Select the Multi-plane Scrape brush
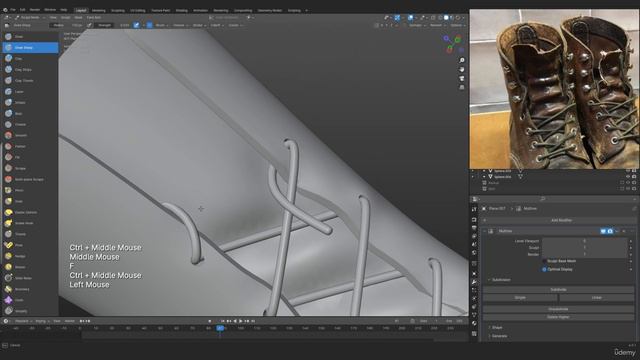640x360 pixels. pos(31,179)
